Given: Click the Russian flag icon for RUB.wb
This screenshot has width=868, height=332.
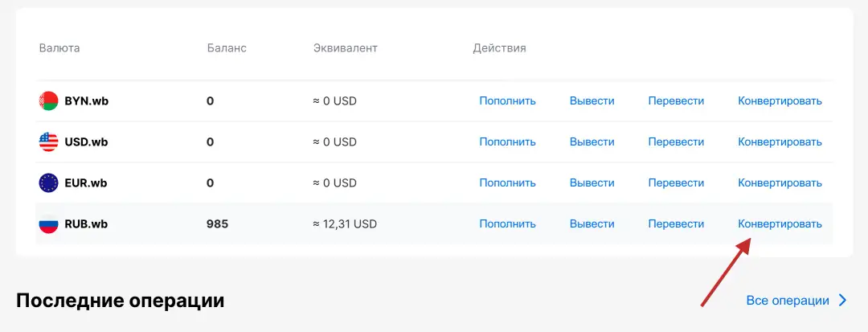Looking at the screenshot, I should point(49,224).
